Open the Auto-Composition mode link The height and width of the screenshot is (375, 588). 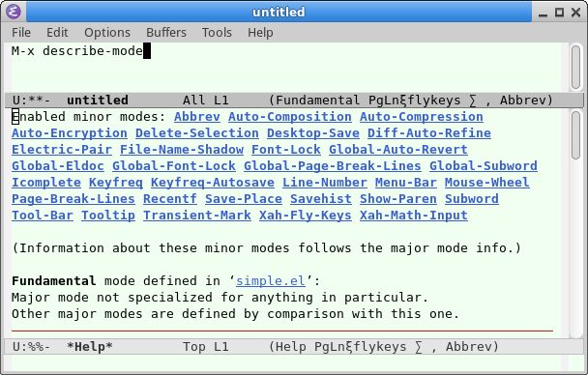pos(290,117)
